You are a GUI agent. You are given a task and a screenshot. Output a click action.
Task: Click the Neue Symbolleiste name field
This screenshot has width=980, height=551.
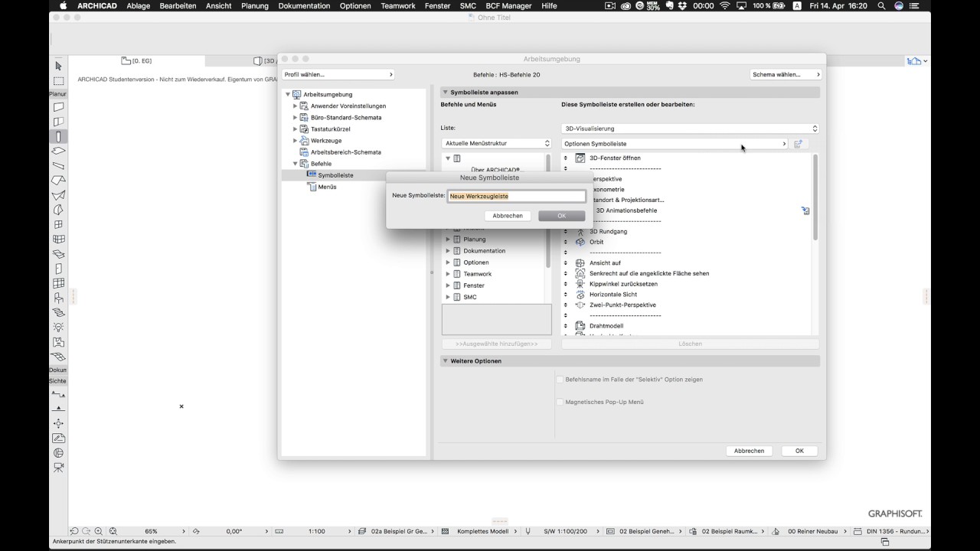(x=517, y=196)
